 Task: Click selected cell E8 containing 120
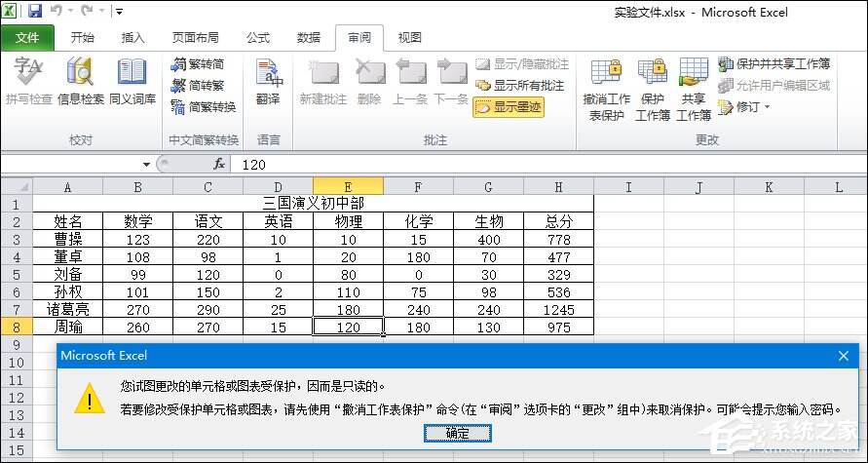point(348,328)
